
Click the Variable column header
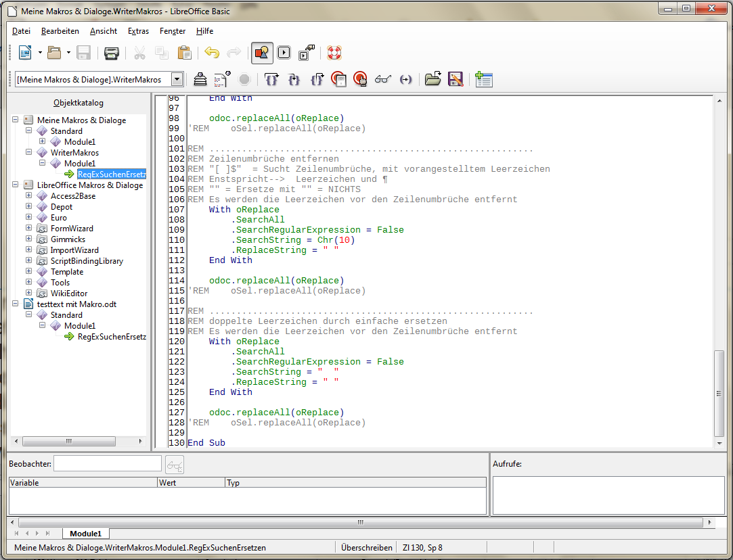pyautogui.click(x=83, y=482)
